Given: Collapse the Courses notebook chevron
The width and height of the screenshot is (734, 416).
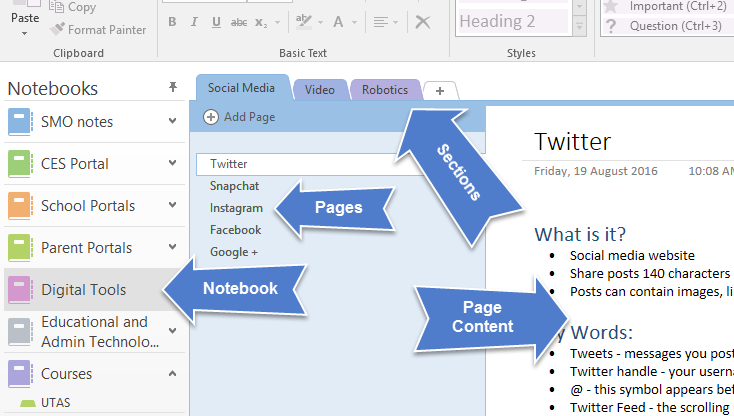Looking at the screenshot, I should pyautogui.click(x=172, y=373).
